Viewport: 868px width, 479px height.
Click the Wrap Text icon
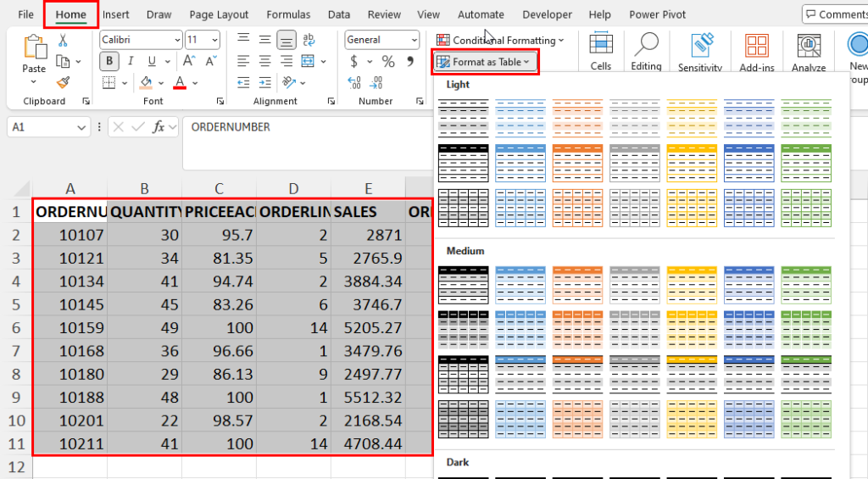(x=309, y=39)
